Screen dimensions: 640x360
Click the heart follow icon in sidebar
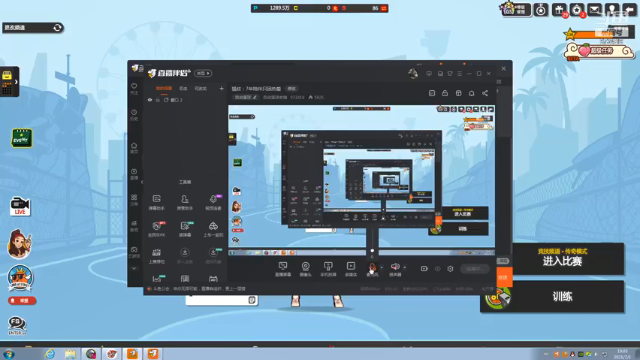[134, 86]
